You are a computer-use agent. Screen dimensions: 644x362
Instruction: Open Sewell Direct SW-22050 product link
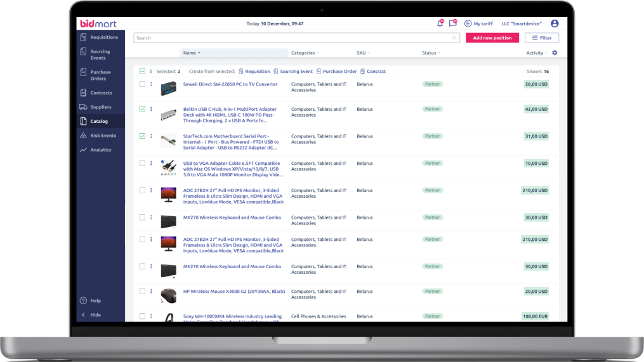(x=230, y=84)
